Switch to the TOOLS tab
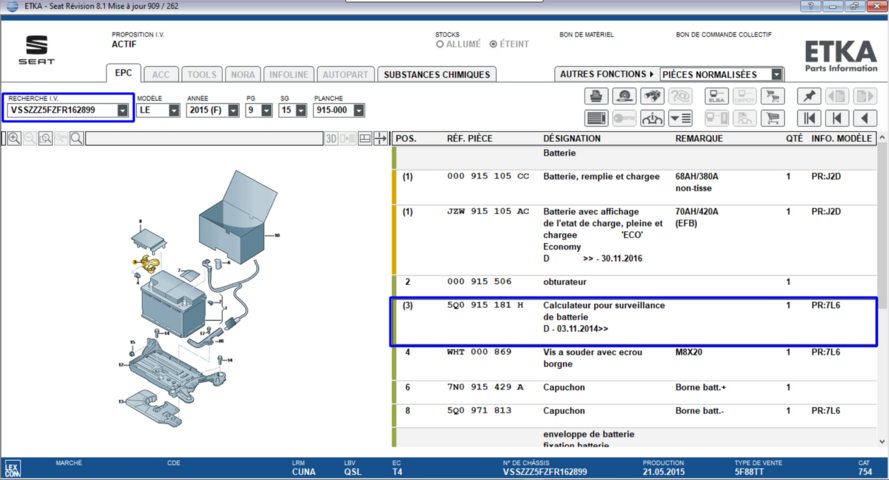This screenshot has height=480, width=889. click(202, 75)
